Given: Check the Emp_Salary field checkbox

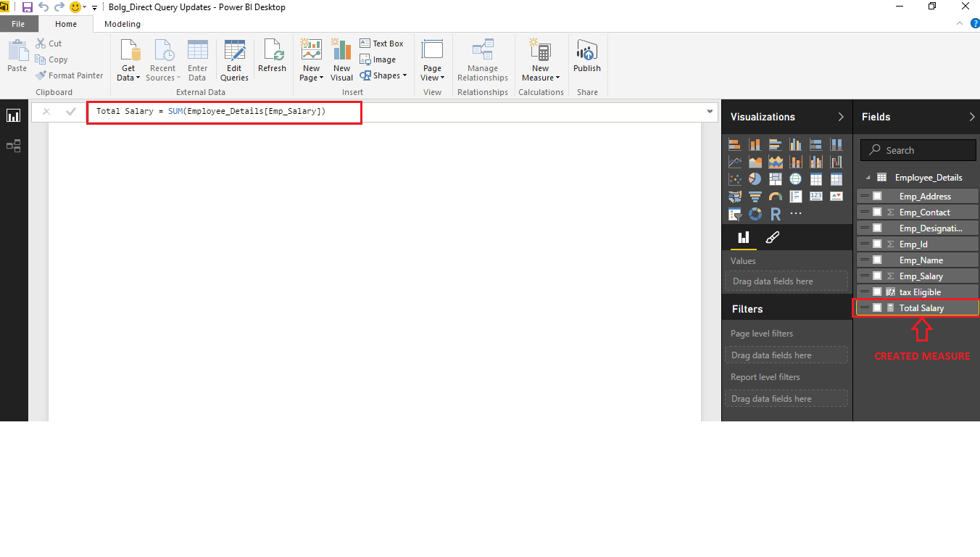Looking at the screenshot, I should coord(877,276).
